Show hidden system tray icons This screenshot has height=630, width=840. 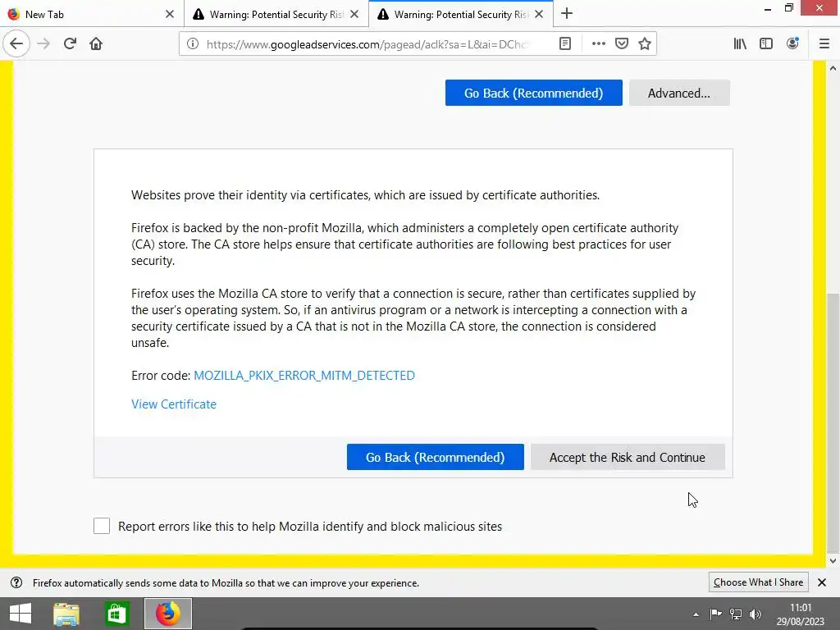point(696,614)
